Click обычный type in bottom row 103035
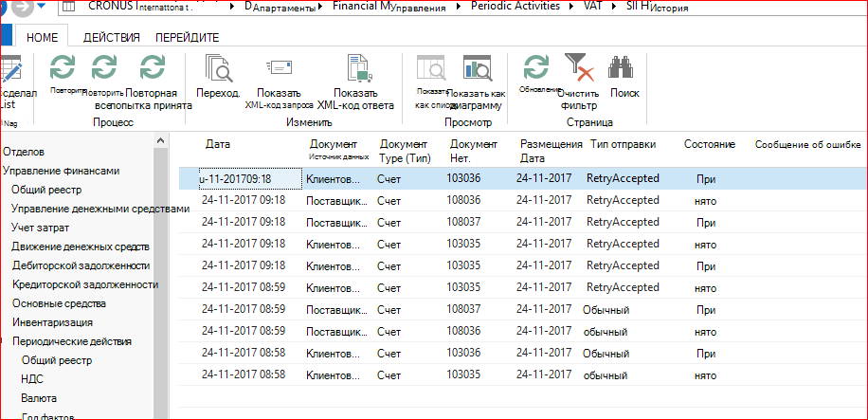 (606, 375)
